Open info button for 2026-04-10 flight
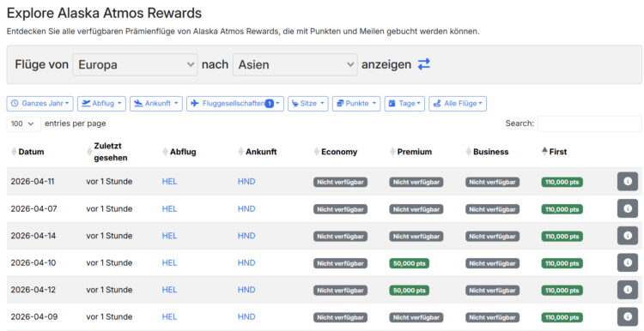Image resolution: width=644 pixels, height=331 pixels. point(628,262)
